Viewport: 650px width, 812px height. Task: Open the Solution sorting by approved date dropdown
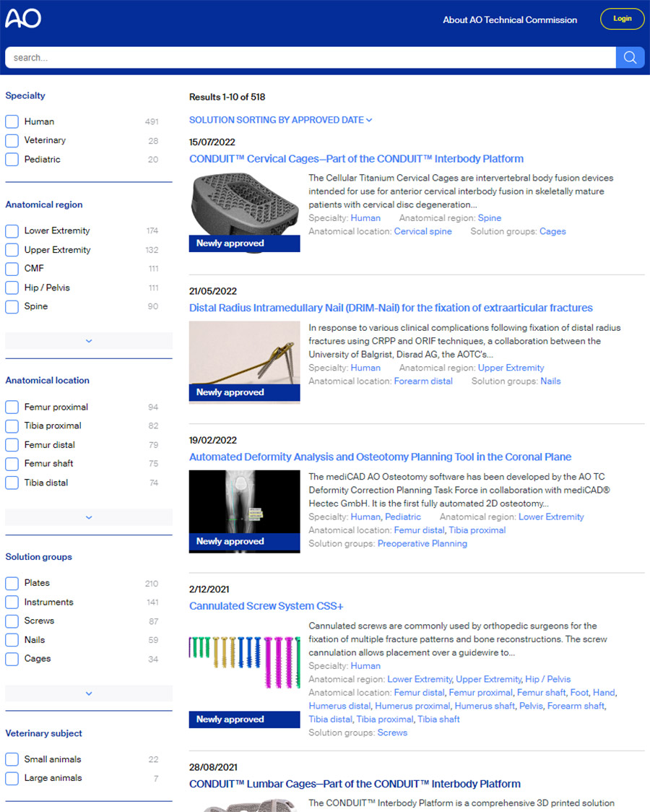[280, 120]
